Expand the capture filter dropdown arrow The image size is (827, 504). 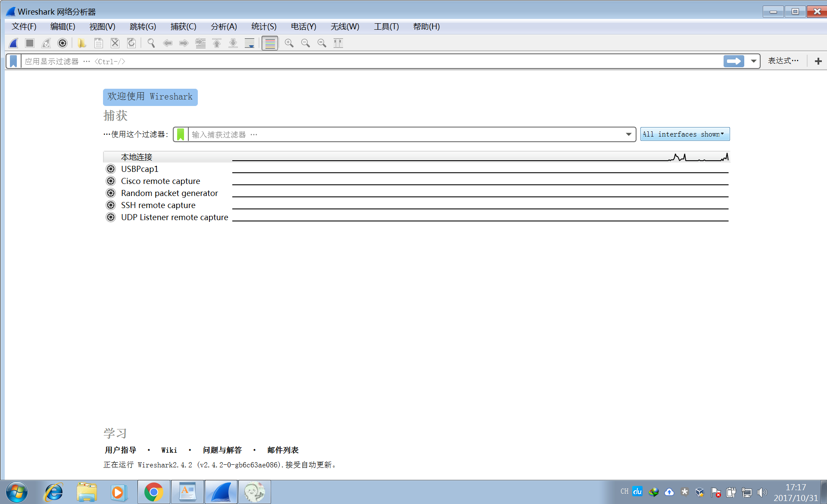629,134
